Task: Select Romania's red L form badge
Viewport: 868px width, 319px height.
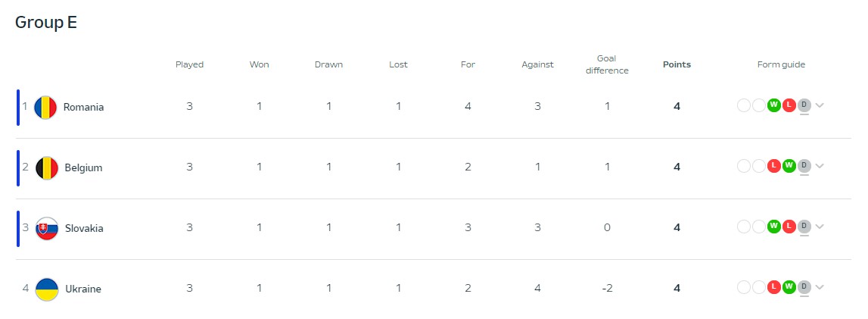Action: click(x=789, y=105)
